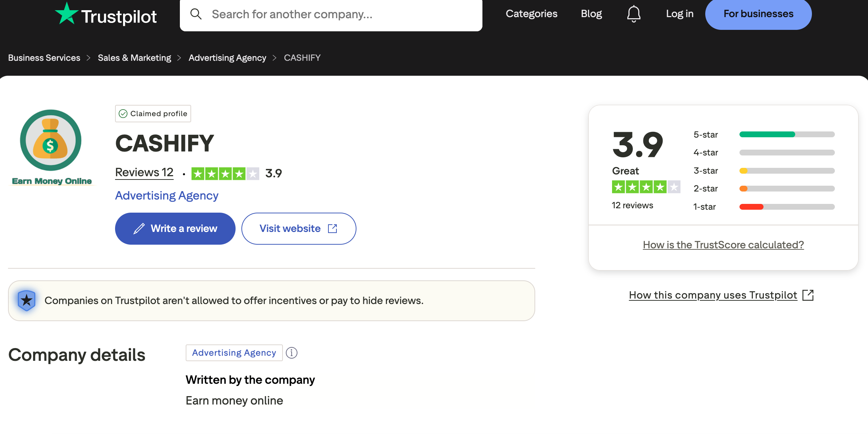Go to Sales & Marketing breadcrumb
The height and width of the screenshot is (434, 868).
pos(134,58)
